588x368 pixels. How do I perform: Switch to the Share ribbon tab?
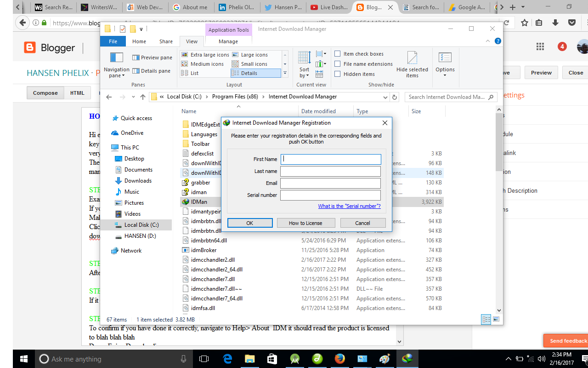tap(166, 41)
